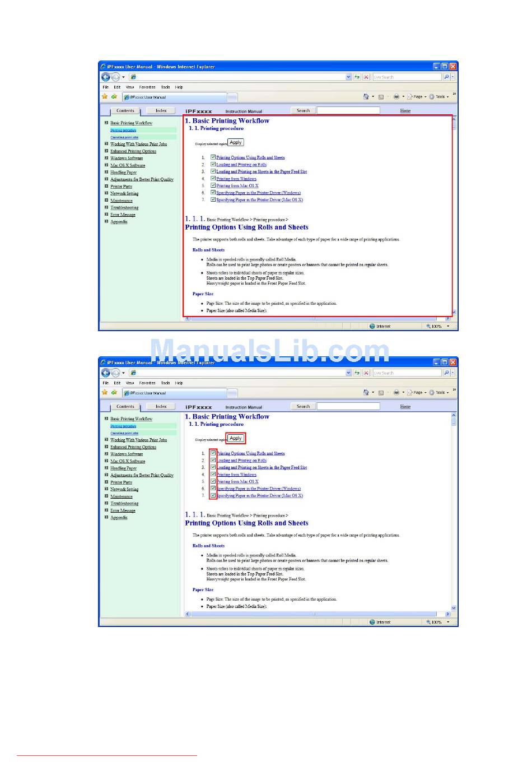Click the red Stop icon in the upper browser window
This screenshot has height=762, width=532.
(366, 77)
